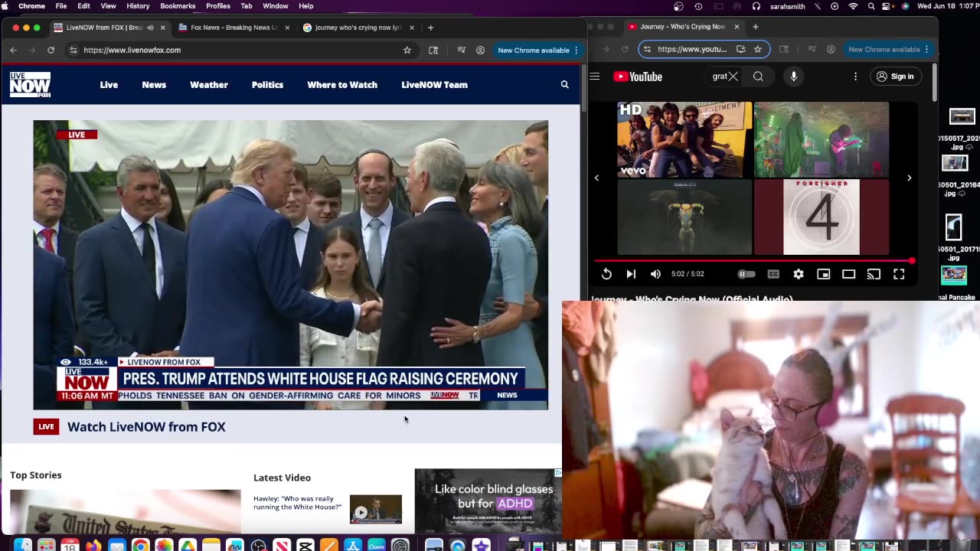Open LiveNOW News nav item
Viewport: 980px width, 551px height.
pyautogui.click(x=154, y=85)
